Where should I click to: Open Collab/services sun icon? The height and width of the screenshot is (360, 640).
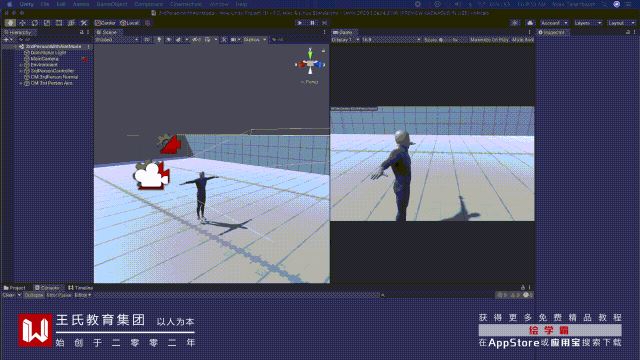coord(515,23)
